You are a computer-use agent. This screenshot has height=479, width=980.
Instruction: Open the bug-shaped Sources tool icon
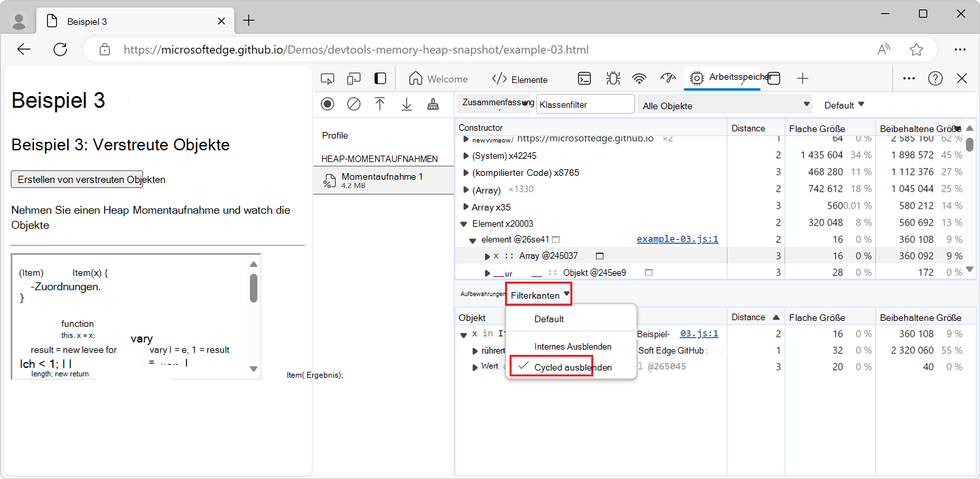point(613,79)
